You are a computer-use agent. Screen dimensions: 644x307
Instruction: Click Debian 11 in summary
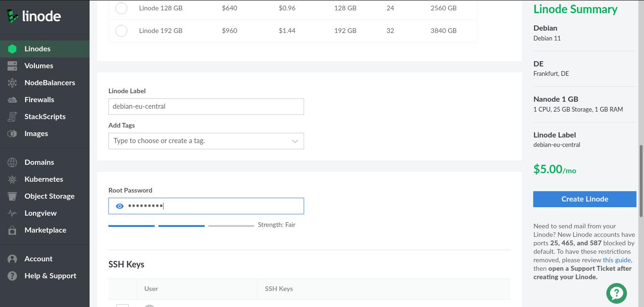(547, 38)
